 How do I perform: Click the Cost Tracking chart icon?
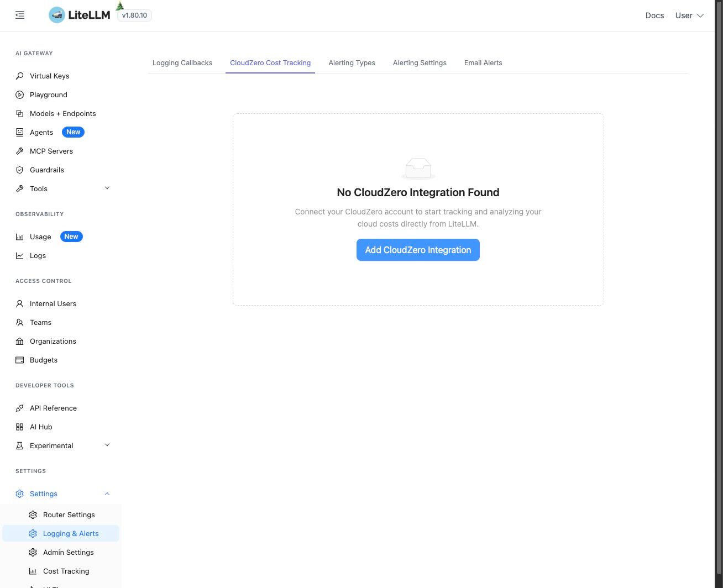[x=33, y=571]
